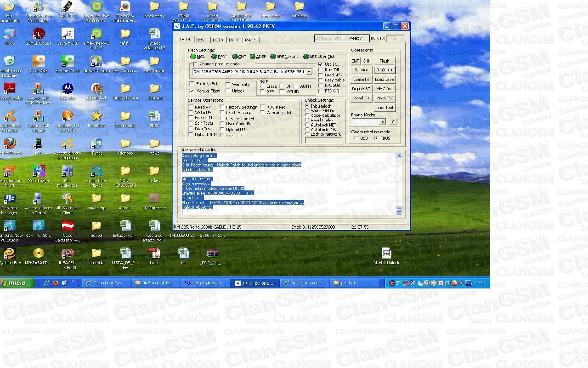
Task: Toggle the PPM flash setting indicator
Action: pyautogui.click(x=214, y=56)
